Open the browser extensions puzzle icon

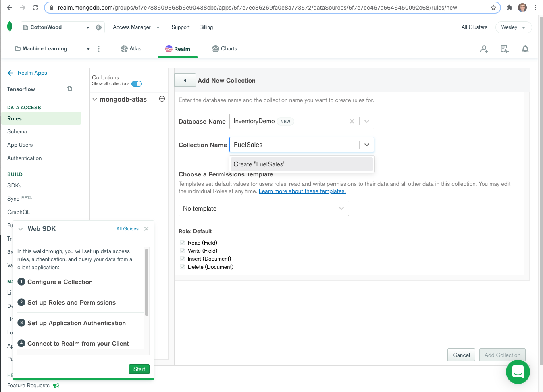pyautogui.click(x=510, y=8)
